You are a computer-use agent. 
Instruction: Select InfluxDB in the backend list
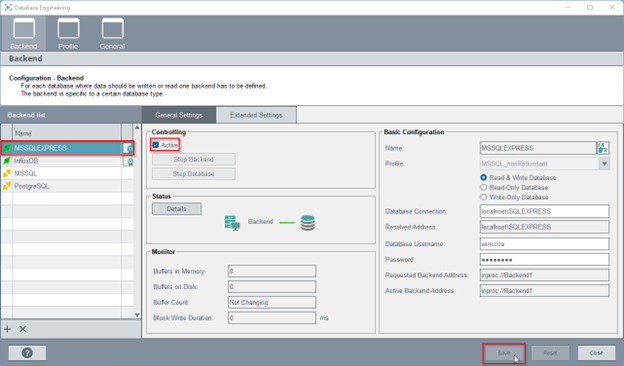(x=67, y=161)
